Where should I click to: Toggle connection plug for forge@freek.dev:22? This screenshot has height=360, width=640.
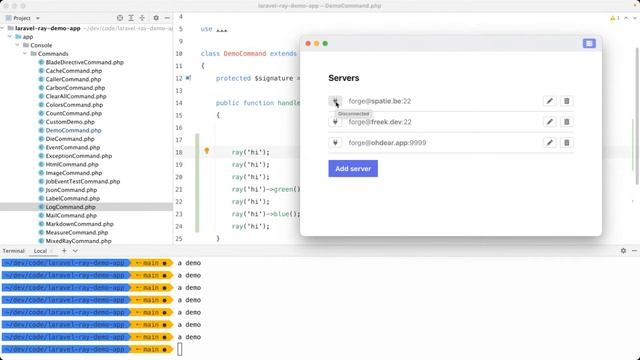click(335, 122)
